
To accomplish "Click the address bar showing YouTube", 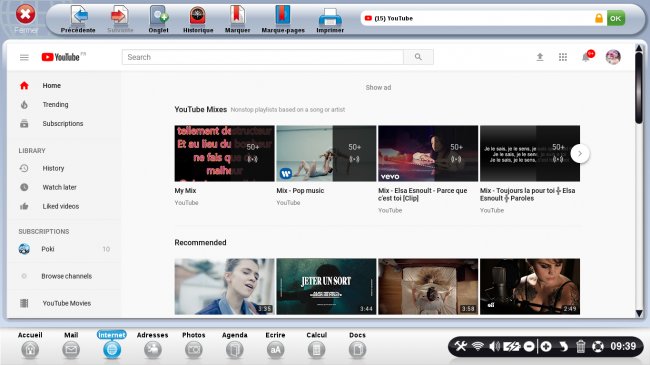I will 483,18.
